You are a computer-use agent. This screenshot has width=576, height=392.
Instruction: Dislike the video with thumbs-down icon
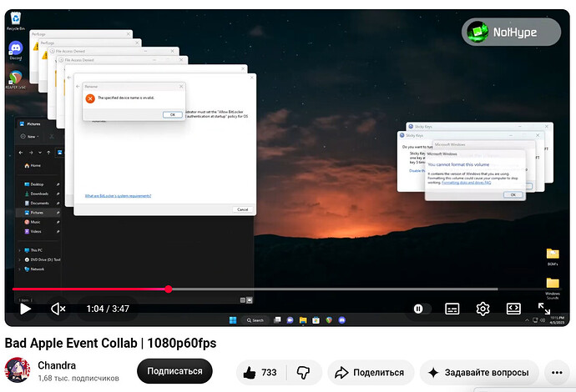(303, 373)
